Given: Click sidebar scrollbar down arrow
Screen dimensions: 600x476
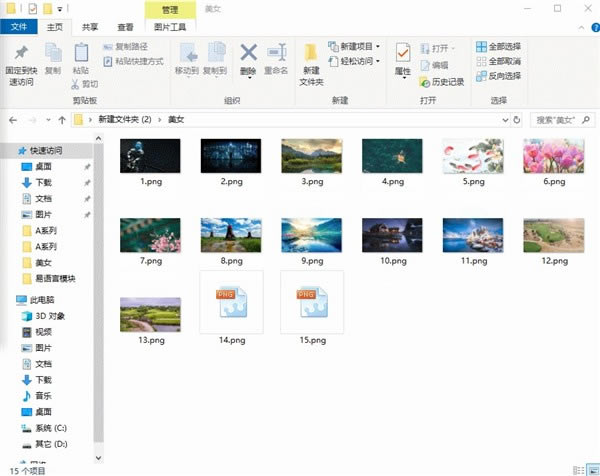Looking at the screenshot, I should (99, 458).
